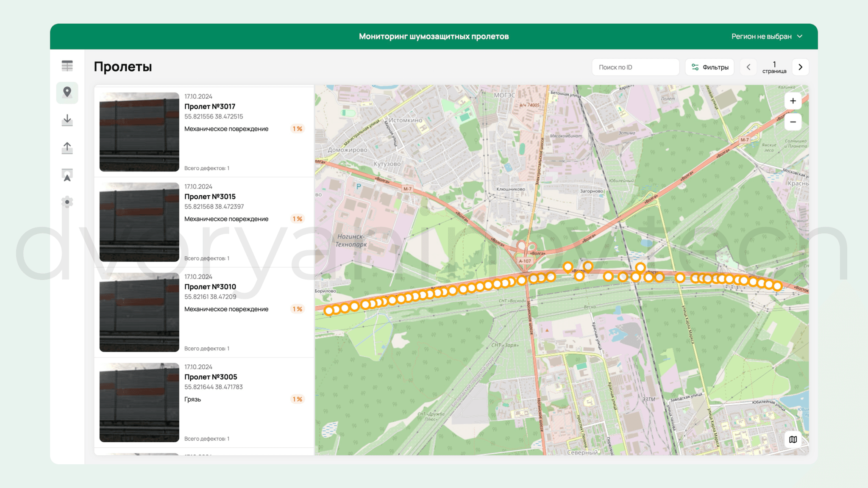This screenshot has width=868, height=488.
Task: Zoom in the map with plus
Action: (793, 101)
